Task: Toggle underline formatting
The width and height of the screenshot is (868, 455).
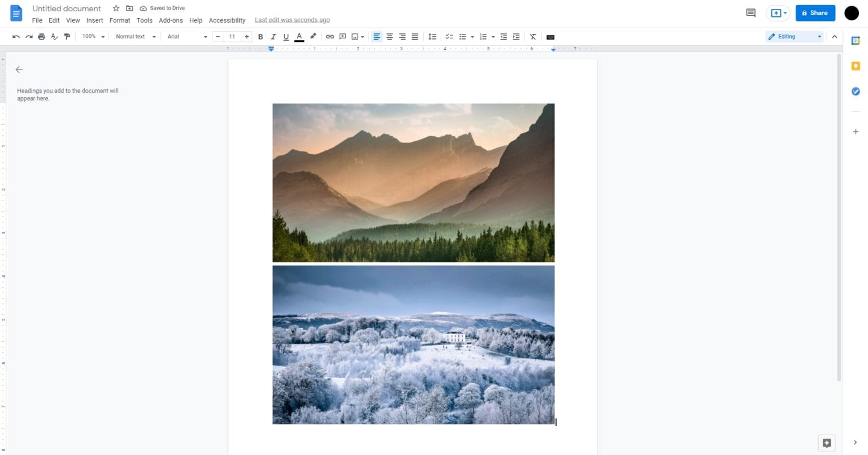Action: point(286,36)
